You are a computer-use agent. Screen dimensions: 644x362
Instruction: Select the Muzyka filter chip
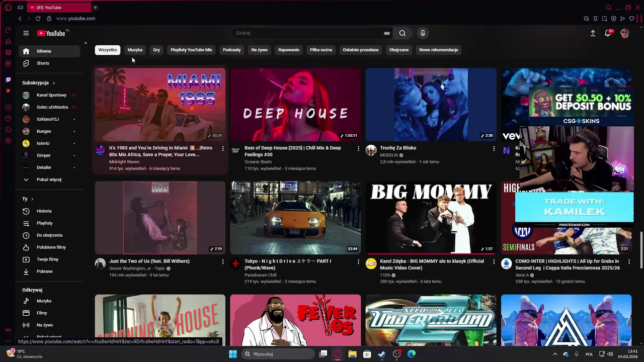(x=135, y=50)
